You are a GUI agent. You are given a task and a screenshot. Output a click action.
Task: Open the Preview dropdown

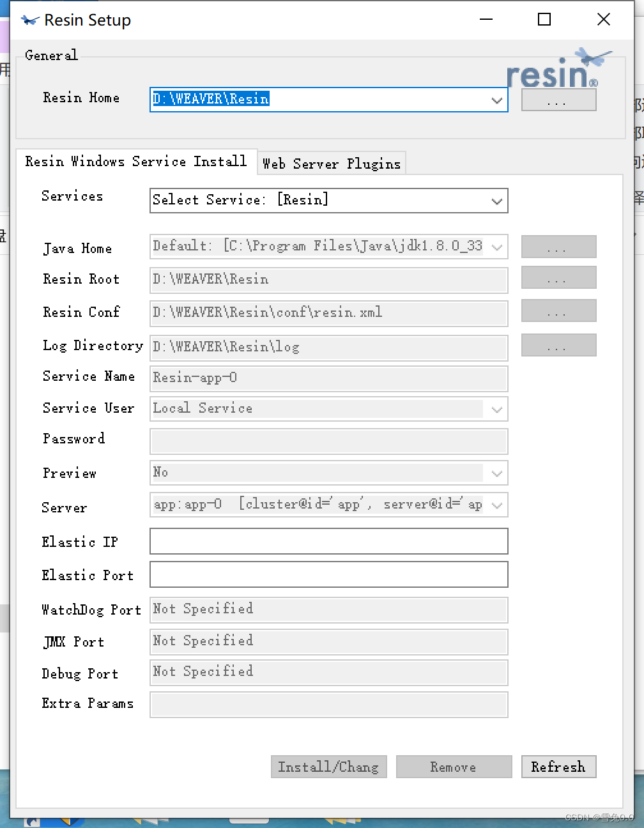click(496, 473)
